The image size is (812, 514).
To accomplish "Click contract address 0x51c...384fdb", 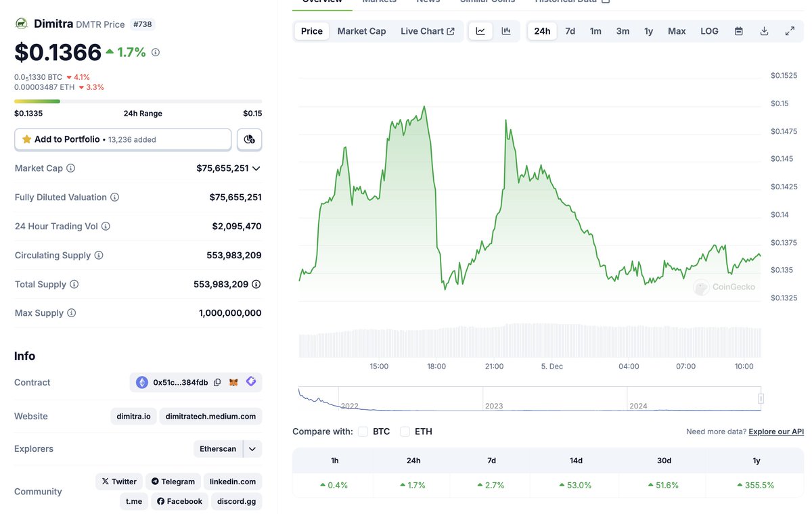I will coord(181,383).
